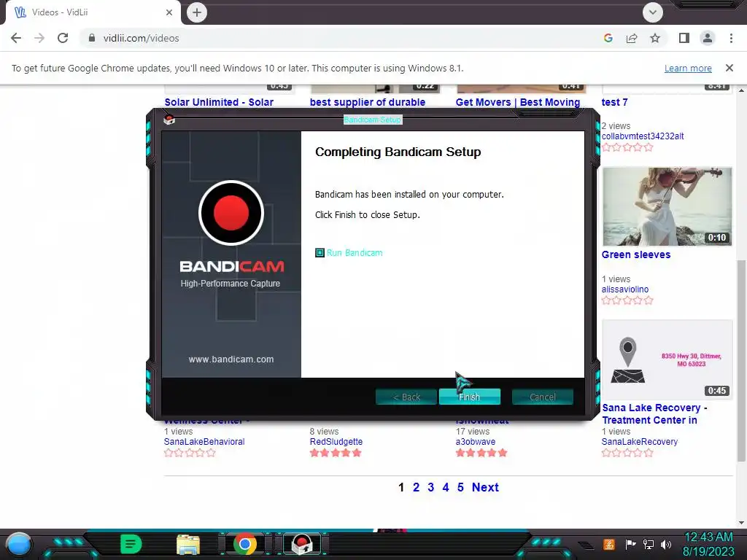The width and height of the screenshot is (747, 560).
Task: Open the test 7 video link
Action: (614, 102)
